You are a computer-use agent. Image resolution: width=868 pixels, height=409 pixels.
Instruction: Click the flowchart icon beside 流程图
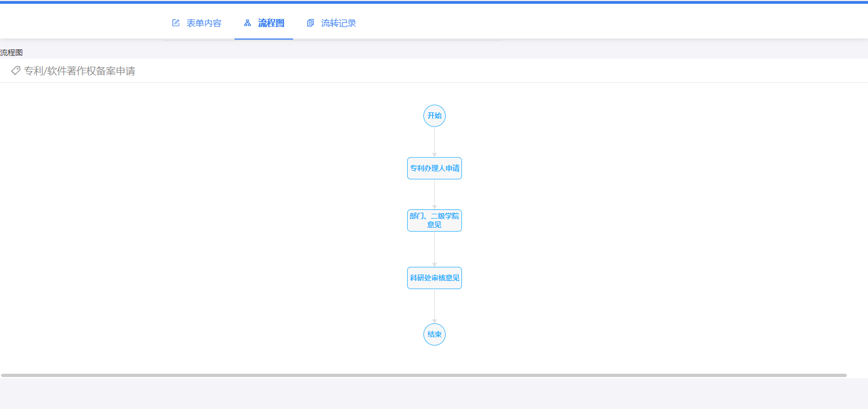(248, 23)
